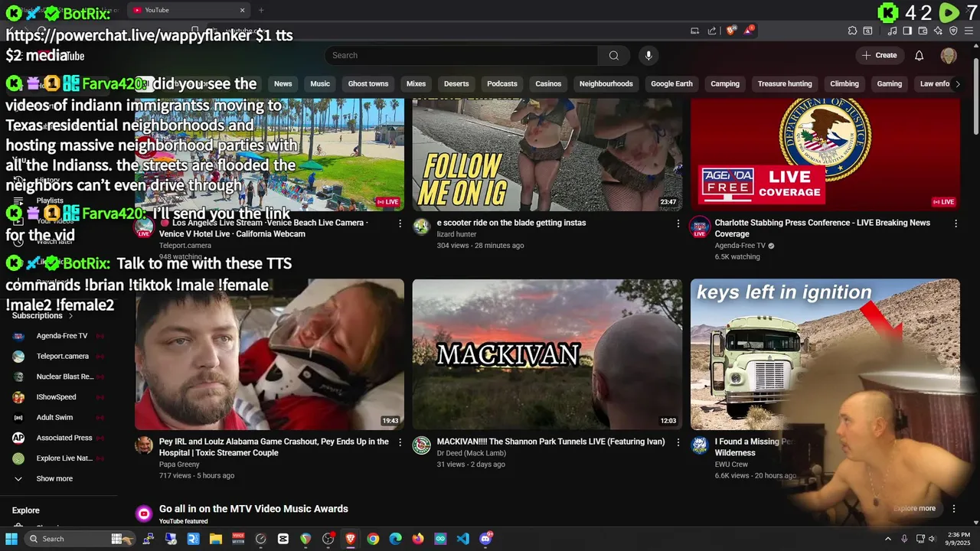Open Charlotte Stabbing live coverage thumbnail

coord(825,155)
